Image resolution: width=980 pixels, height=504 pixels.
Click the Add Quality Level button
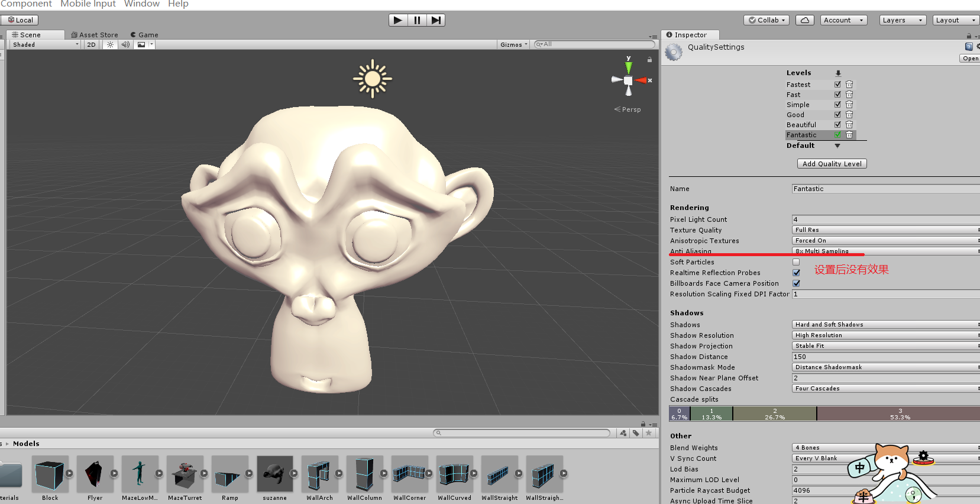pos(832,164)
